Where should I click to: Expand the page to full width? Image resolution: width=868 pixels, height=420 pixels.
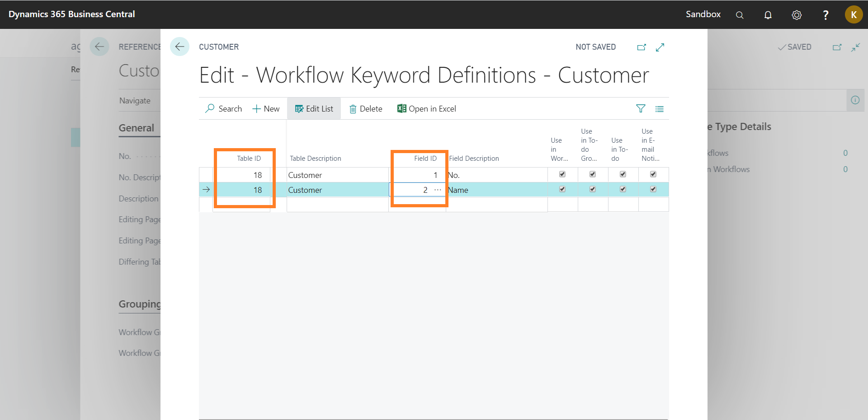pos(660,47)
